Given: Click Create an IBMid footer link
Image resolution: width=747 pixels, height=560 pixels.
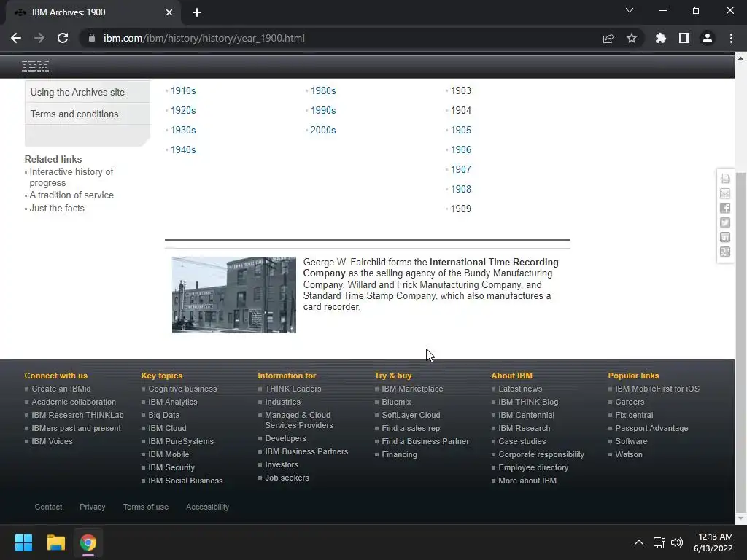Looking at the screenshot, I should coord(61,389).
